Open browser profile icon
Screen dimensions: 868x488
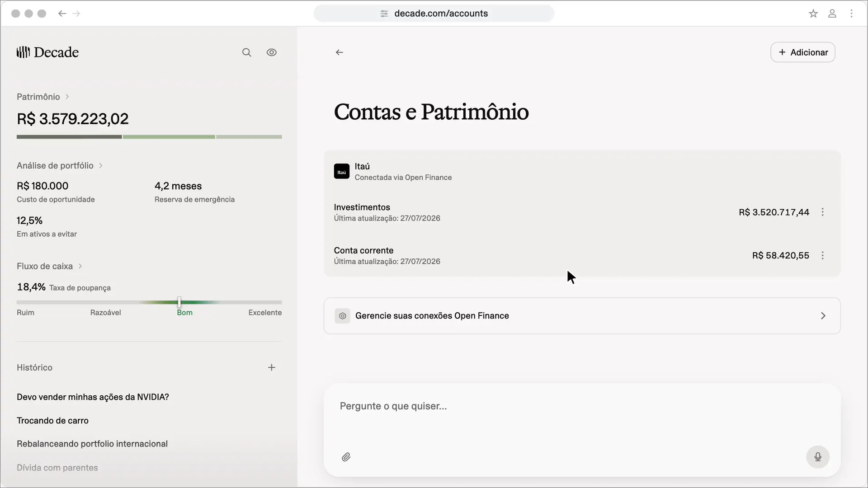click(x=832, y=14)
